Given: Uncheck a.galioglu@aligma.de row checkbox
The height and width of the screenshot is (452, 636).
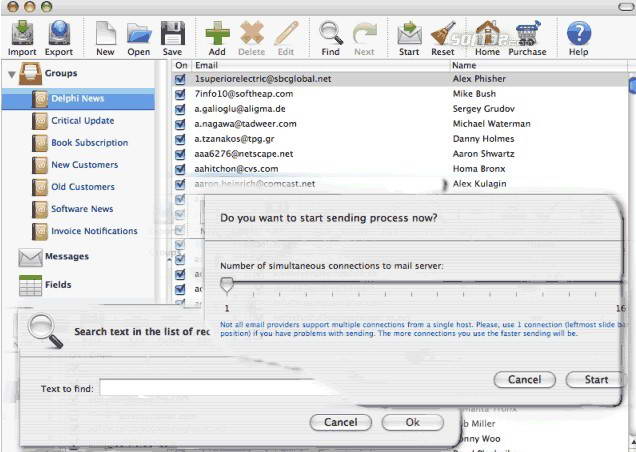Looking at the screenshot, I should [180, 110].
